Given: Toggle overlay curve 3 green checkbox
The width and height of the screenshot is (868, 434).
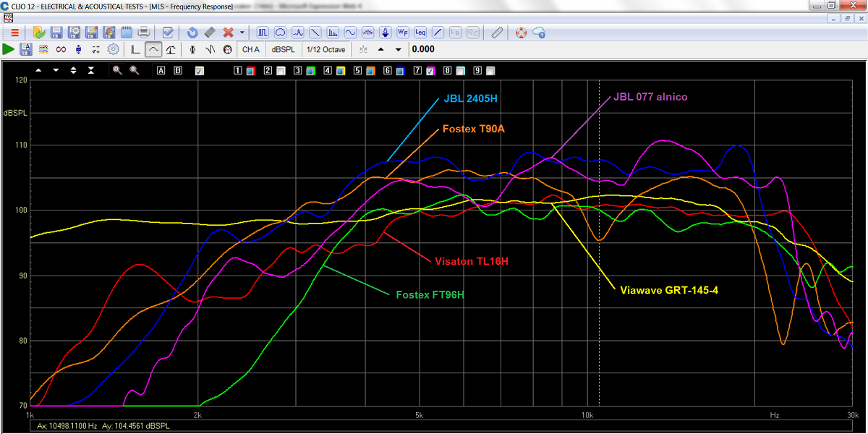Looking at the screenshot, I should [310, 71].
